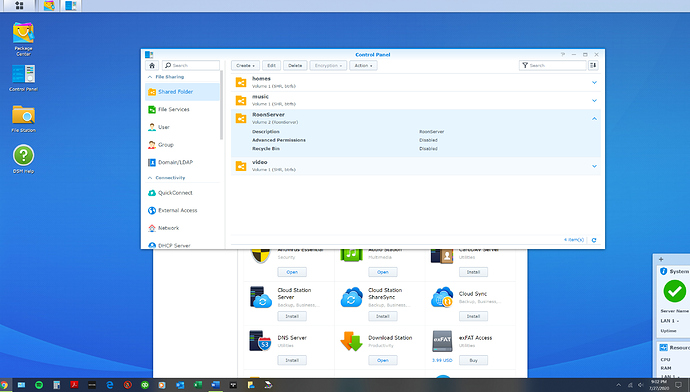Screen dimensions: 690x392
Task: Install Cloud Sync package
Action: (473, 316)
